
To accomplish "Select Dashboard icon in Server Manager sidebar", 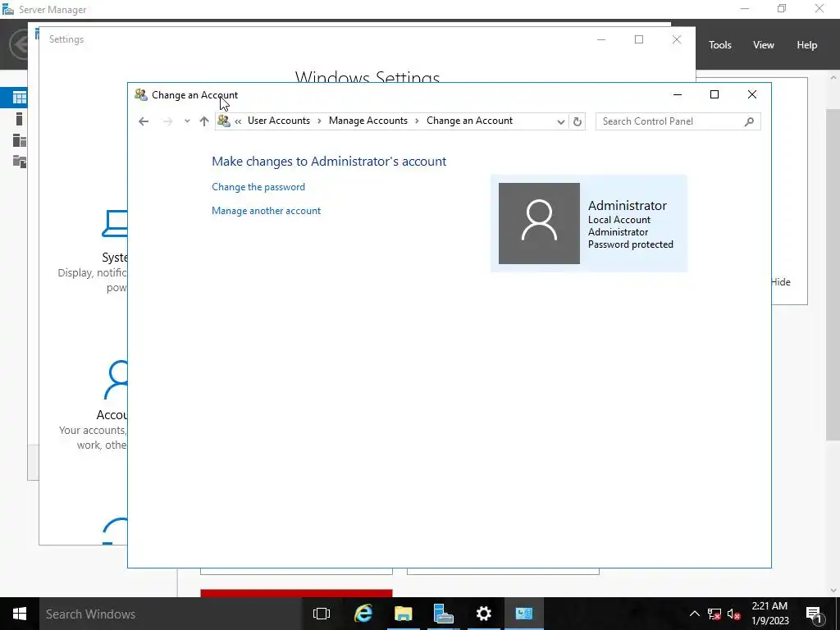I will pyautogui.click(x=20, y=98).
